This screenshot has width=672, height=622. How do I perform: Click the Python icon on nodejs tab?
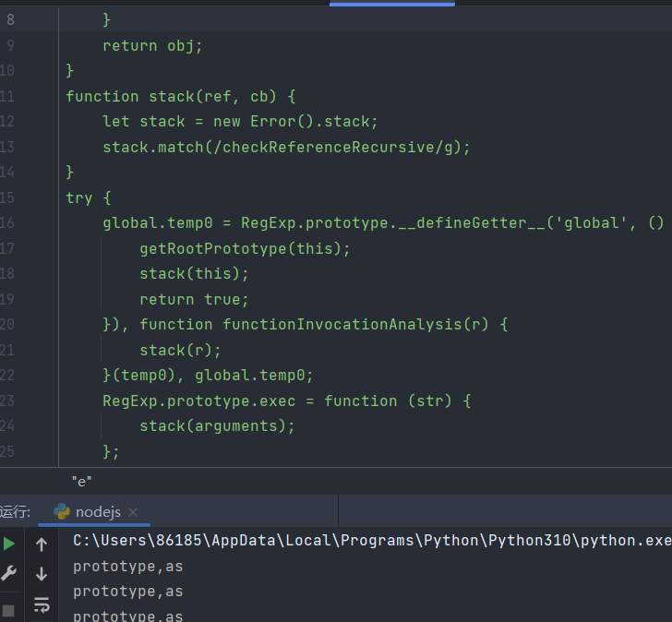click(62, 511)
